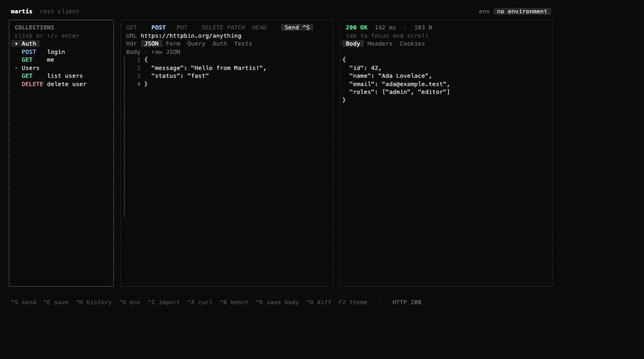The image size is (644, 359).
Task: Open the Auth tab in request panel
Action: 219,44
